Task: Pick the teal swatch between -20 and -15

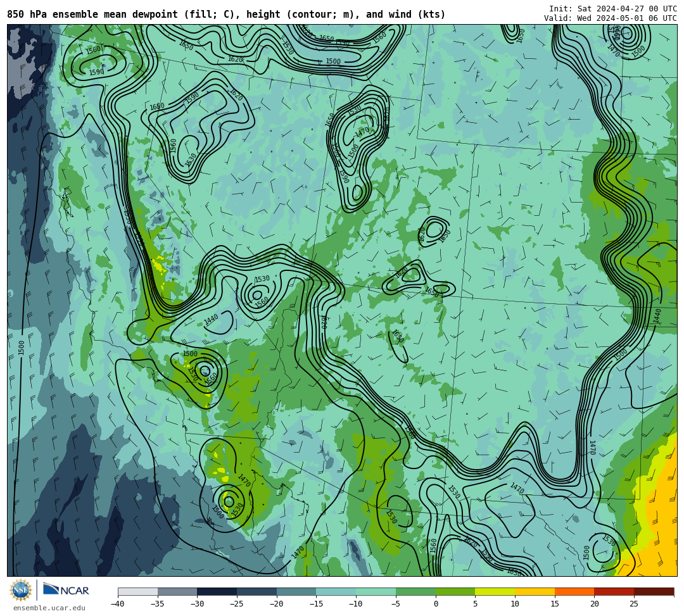Action: click(296, 591)
